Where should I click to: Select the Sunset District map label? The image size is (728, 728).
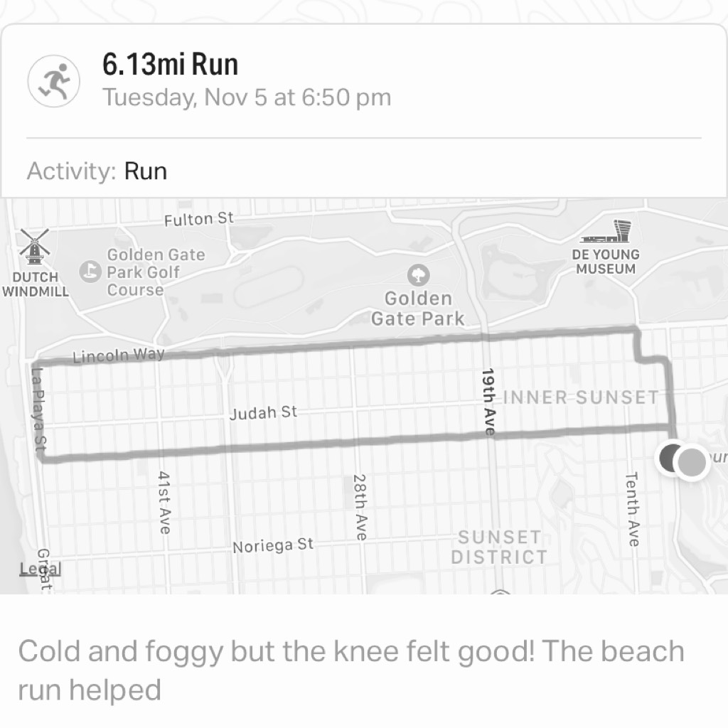[499, 547]
